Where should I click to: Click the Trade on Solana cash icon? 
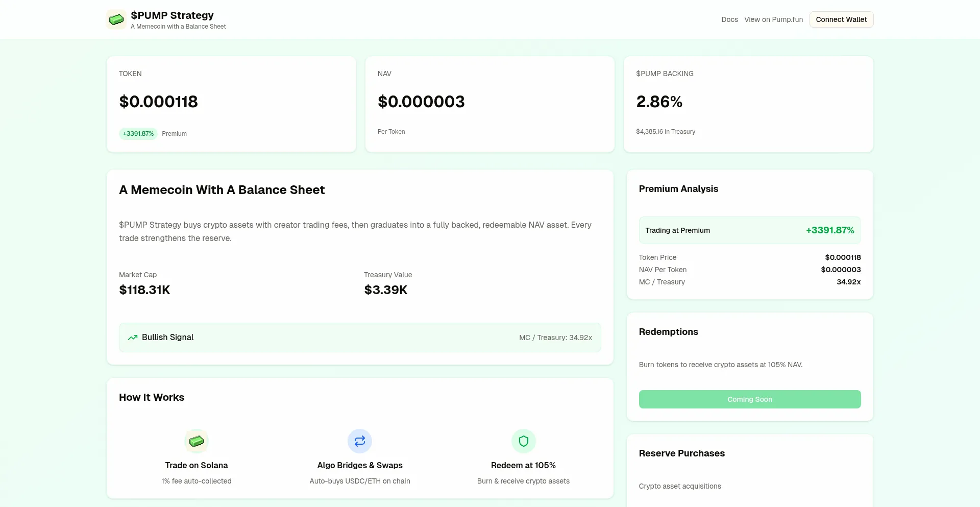(x=197, y=441)
